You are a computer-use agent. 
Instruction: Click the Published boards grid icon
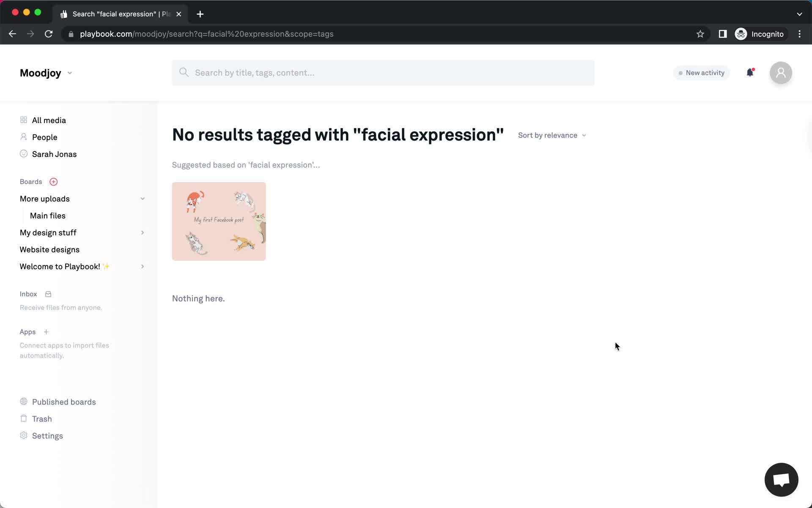pyautogui.click(x=23, y=401)
